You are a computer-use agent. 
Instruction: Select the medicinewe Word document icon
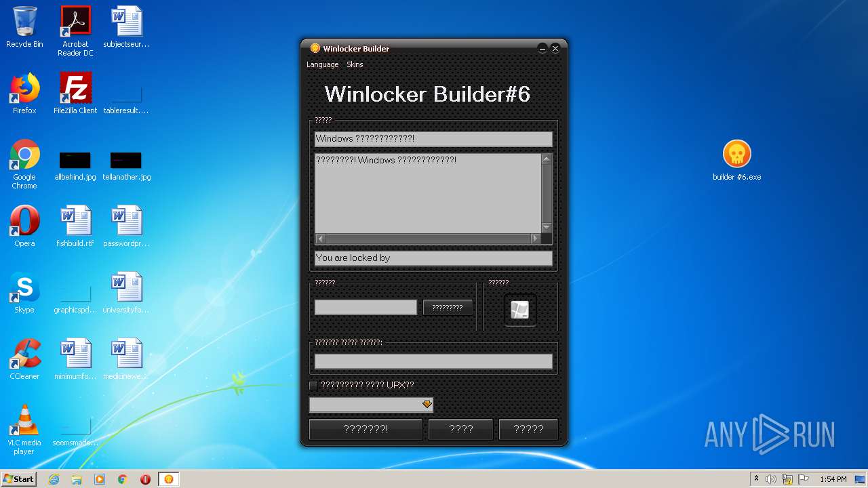[126, 359]
